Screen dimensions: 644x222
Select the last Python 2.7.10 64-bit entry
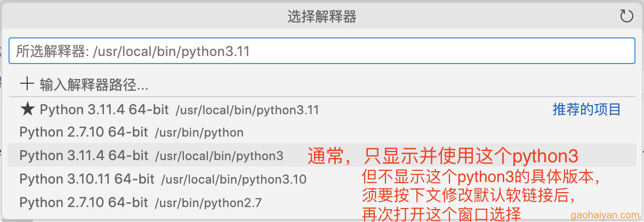(x=322, y=202)
